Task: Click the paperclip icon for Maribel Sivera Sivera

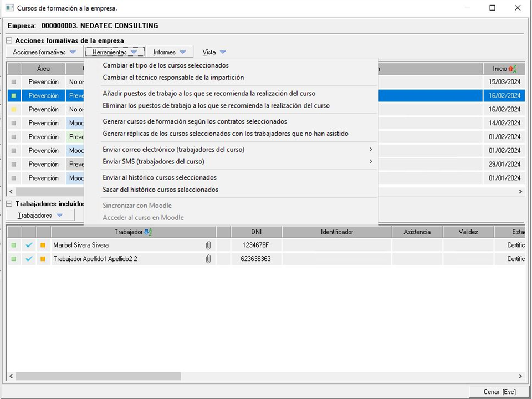Action: point(208,245)
